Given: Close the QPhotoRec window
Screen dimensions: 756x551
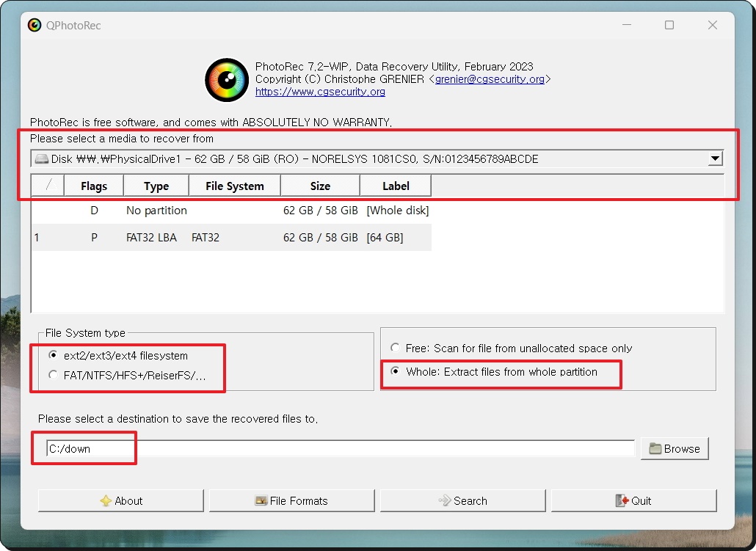Looking at the screenshot, I should click(x=713, y=25).
